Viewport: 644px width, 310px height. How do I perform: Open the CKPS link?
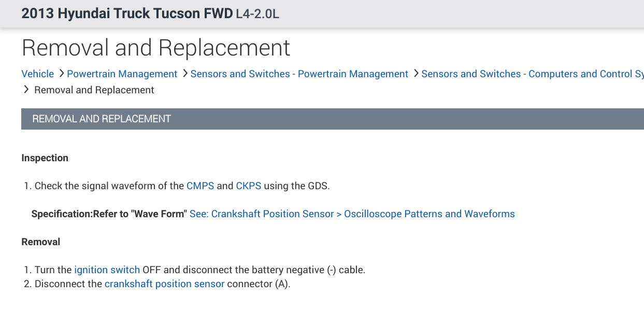[248, 186]
